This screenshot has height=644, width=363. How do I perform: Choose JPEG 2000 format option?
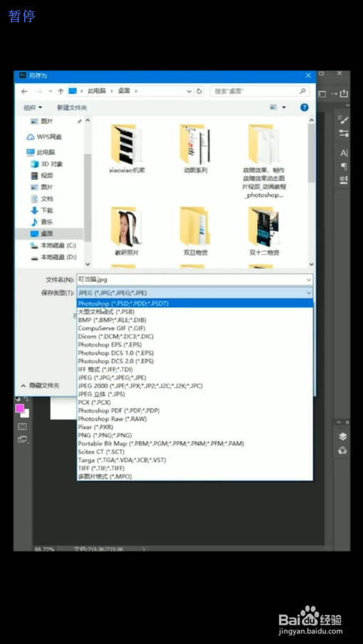(194, 386)
